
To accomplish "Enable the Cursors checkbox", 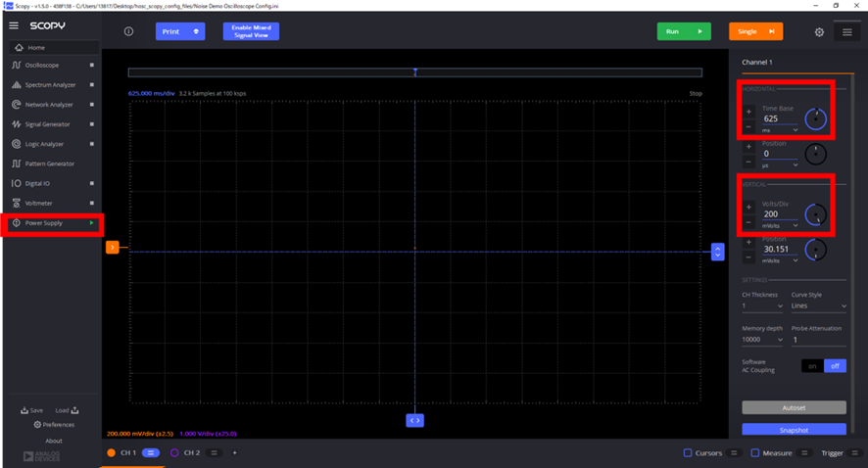I will 688,453.
